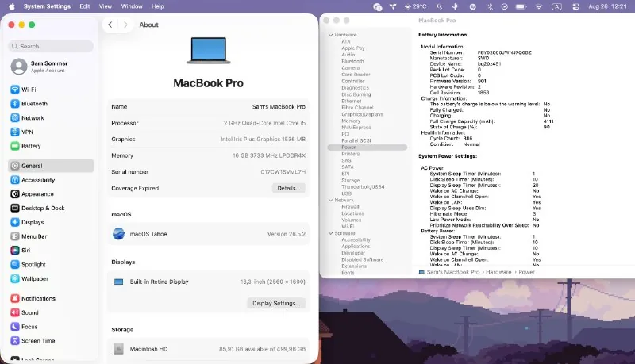Image resolution: width=635 pixels, height=364 pixels.
Task: Open the View menu
Action: (106, 6)
